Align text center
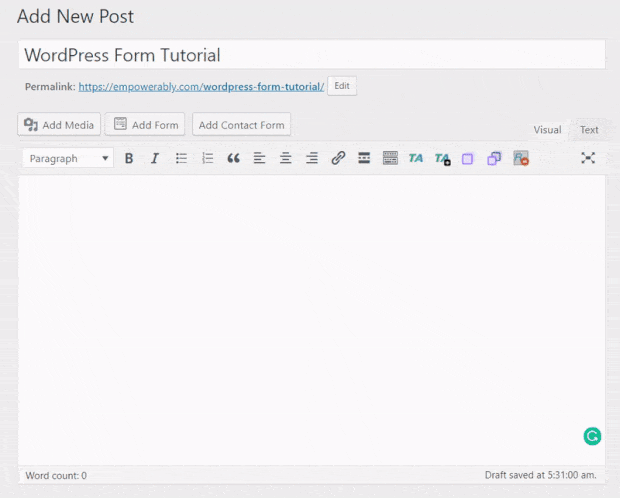This screenshot has height=498, width=620. [285, 159]
